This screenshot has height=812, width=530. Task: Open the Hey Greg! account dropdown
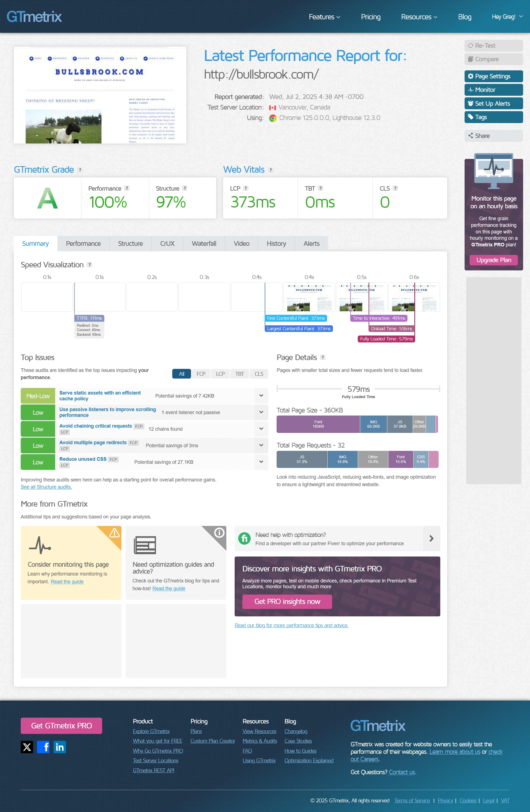point(507,17)
